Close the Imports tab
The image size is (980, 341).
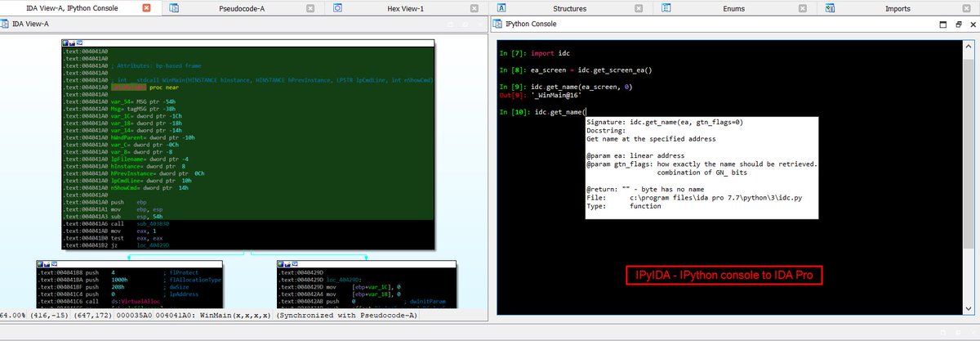tap(966, 7)
